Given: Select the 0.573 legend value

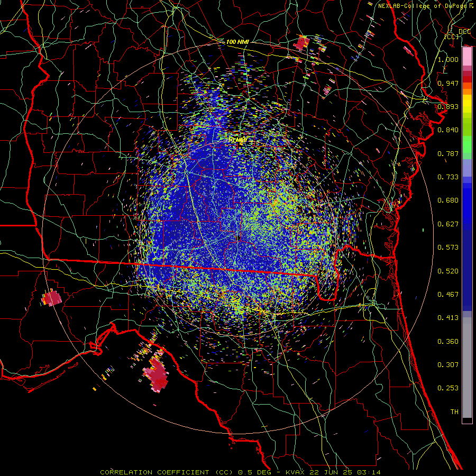Looking at the screenshot, I should click(x=448, y=248).
